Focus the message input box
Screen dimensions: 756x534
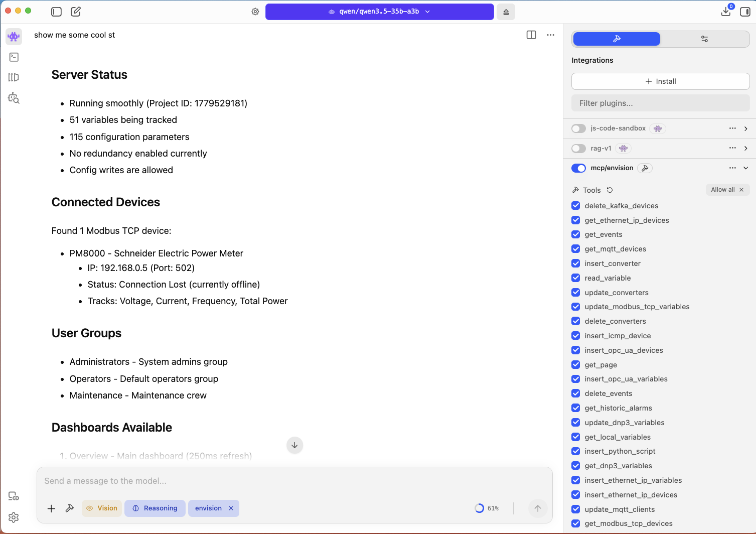tap(294, 481)
